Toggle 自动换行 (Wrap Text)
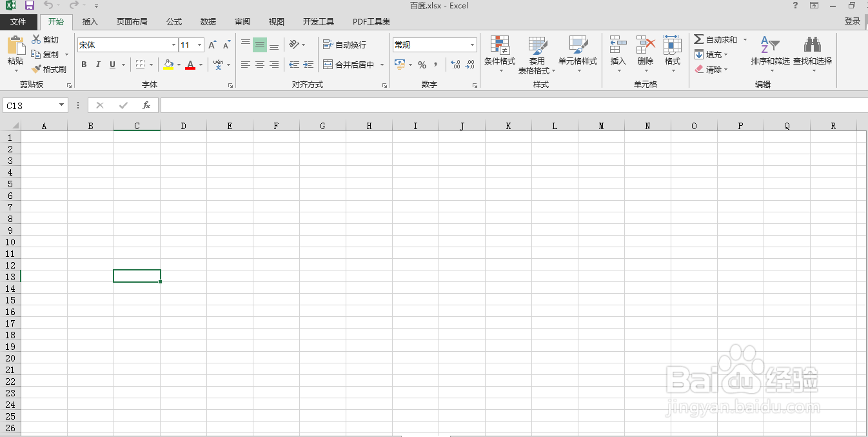The image size is (868, 437). [x=344, y=45]
